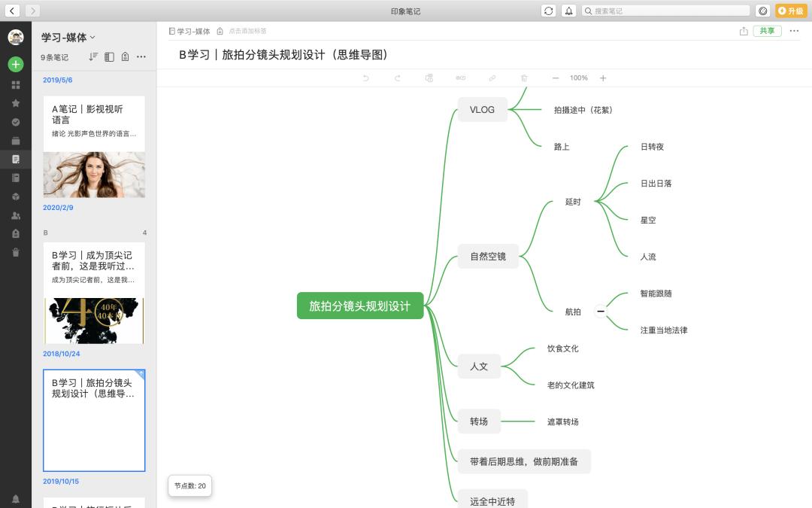
Task: Insert link toolbar icon
Action: point(492,78)
